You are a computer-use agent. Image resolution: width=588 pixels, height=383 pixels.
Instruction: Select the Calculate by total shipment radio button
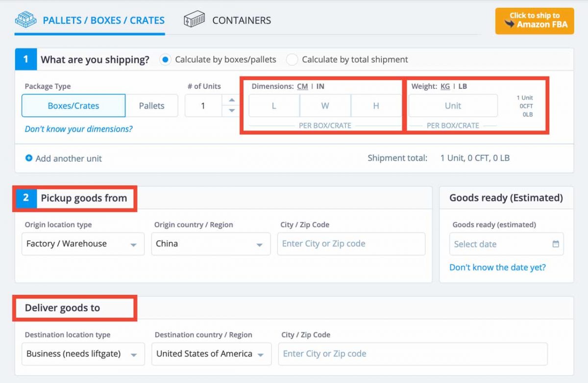[292, 59]
